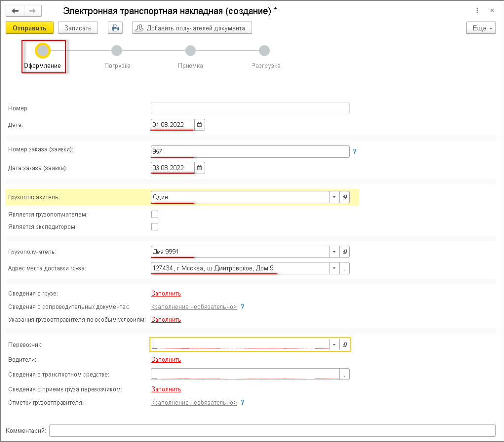Click into the Комментарий text field
Viewport: 504px width, 442px height.
point(272,431)
